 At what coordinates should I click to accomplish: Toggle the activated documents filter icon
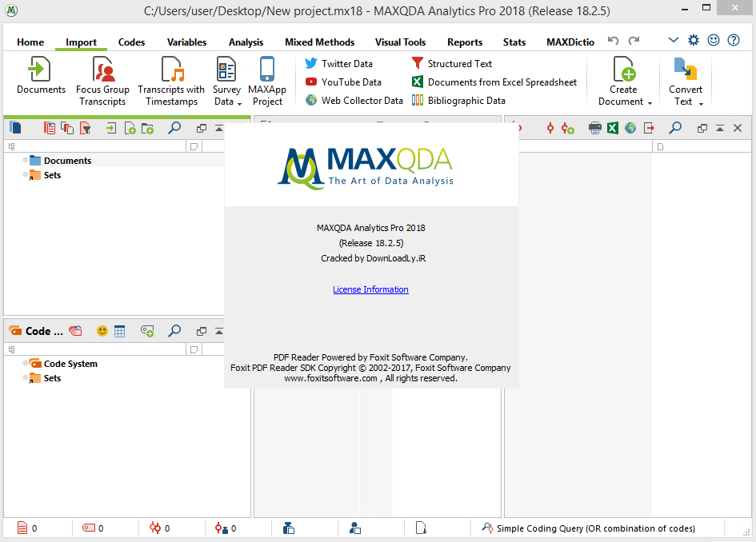(85, 128)
